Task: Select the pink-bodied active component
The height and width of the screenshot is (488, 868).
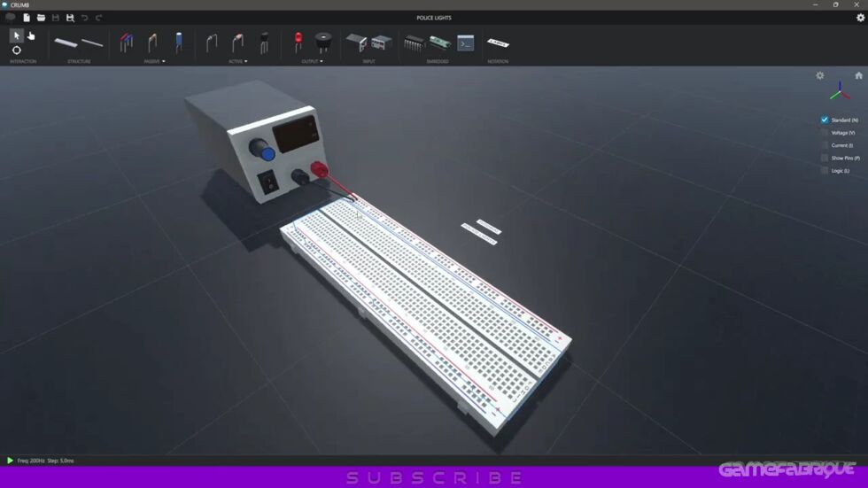Action: tap(237, 43)
